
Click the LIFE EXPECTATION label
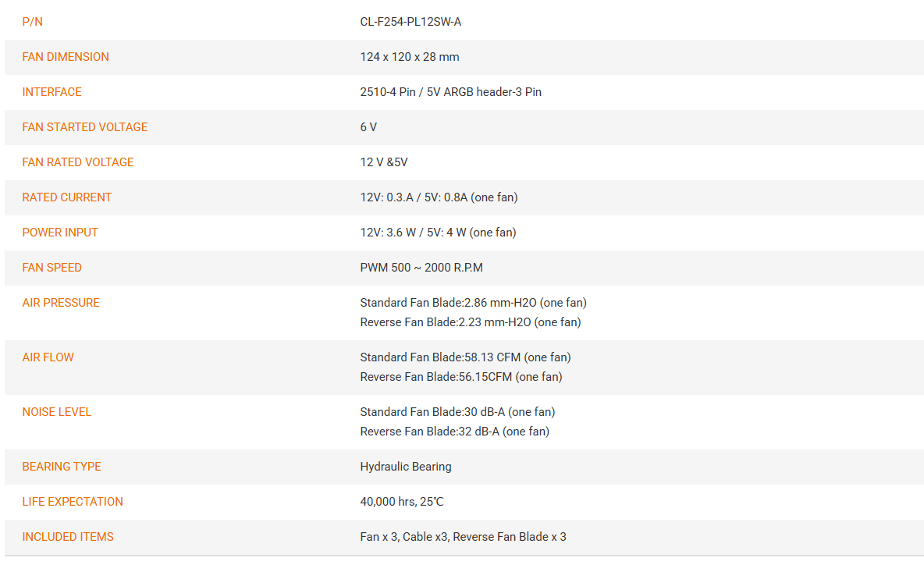[x=73, y=502]
